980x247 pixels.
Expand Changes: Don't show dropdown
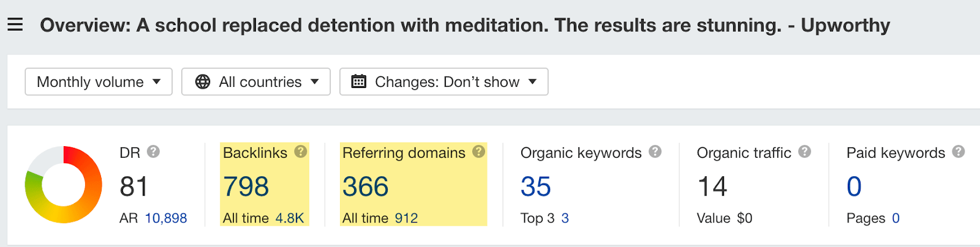[444, 82]
